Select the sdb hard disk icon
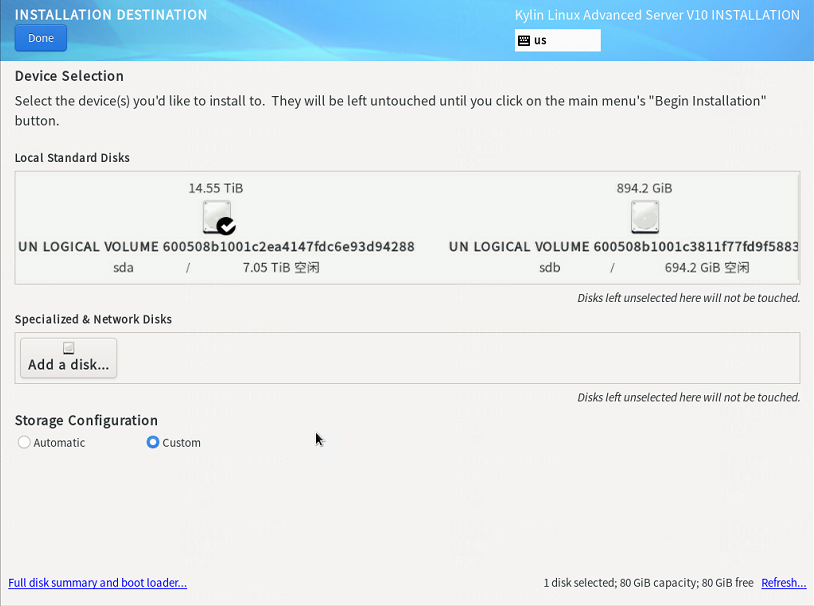The image size is (814, 606). 645,217
